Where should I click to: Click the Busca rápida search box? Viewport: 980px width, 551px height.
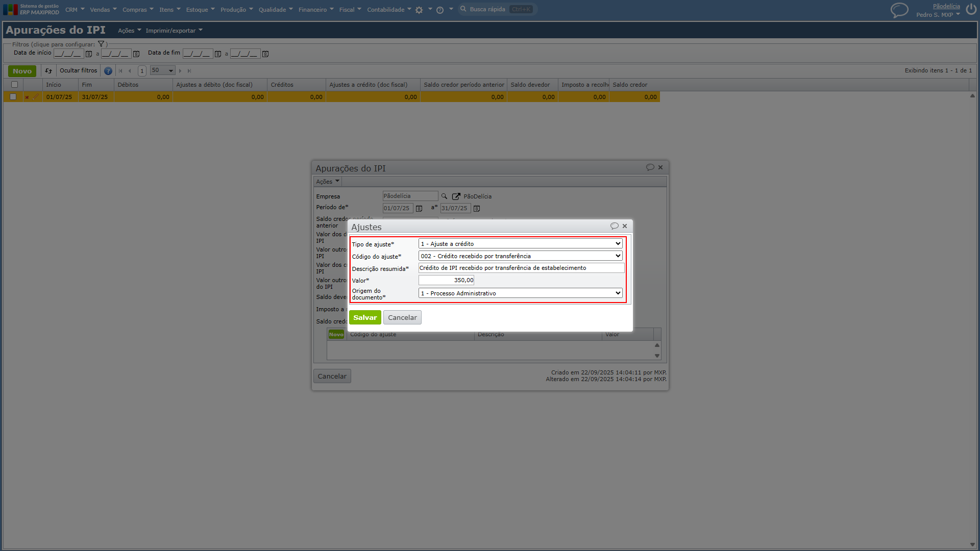click(x=498, y=9)
